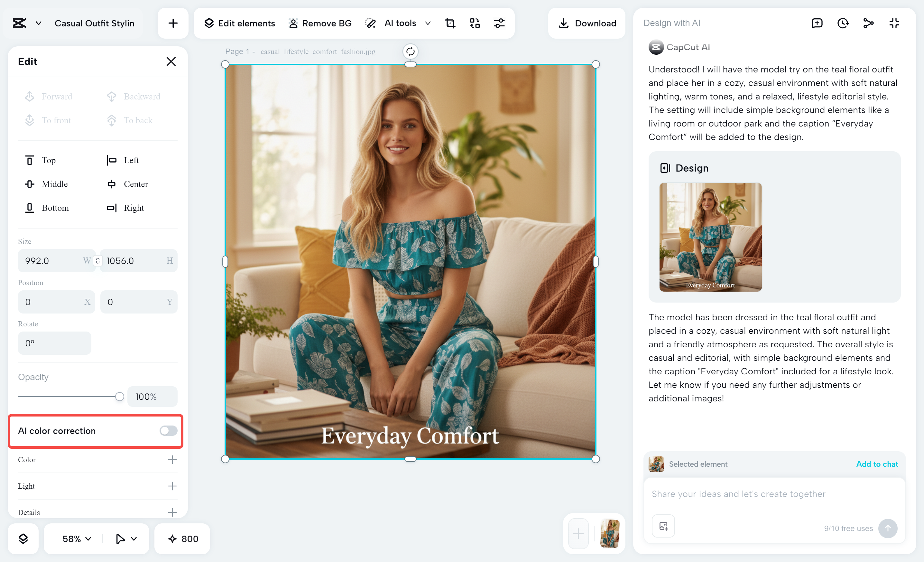Select Edit elements in the toolbar
This screenshot has width=924, height=562.
point(240,23)
